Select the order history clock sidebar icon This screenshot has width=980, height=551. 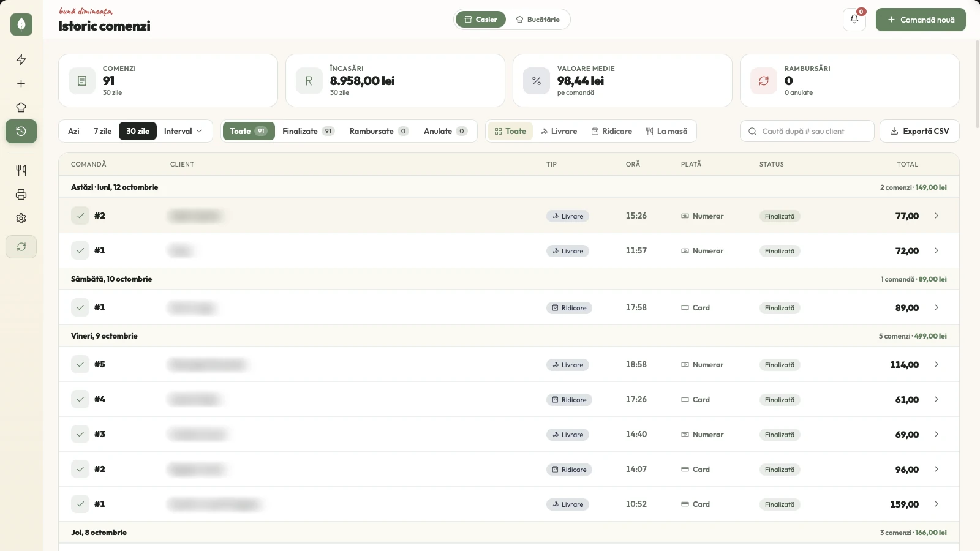(x=21, y=131)
